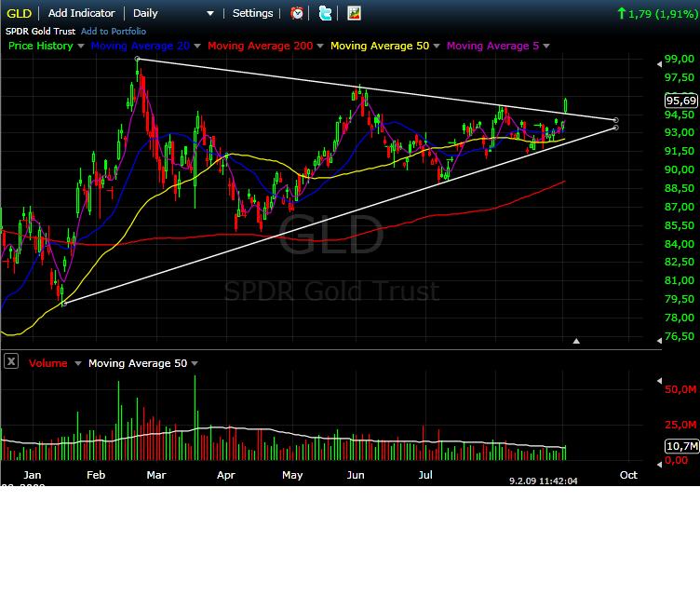Expand the Moving Average 20 dropdown arrow
The image size is (700, 596).
[197, 46]
